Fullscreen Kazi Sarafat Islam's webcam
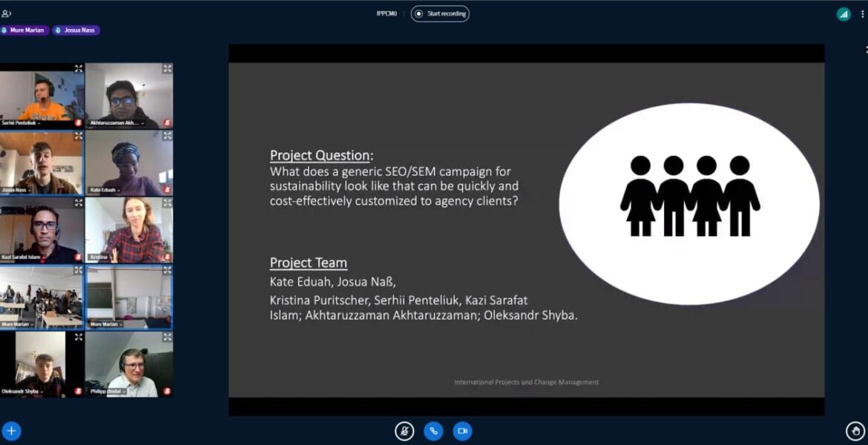This screenshot has width=868, height=445. click(x=79, y=203)
